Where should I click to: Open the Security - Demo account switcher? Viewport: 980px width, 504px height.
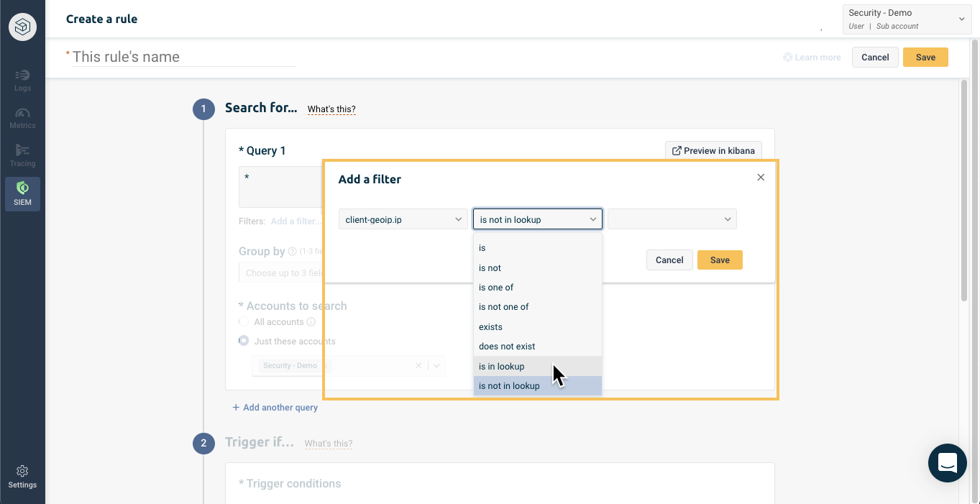point(906,17)
